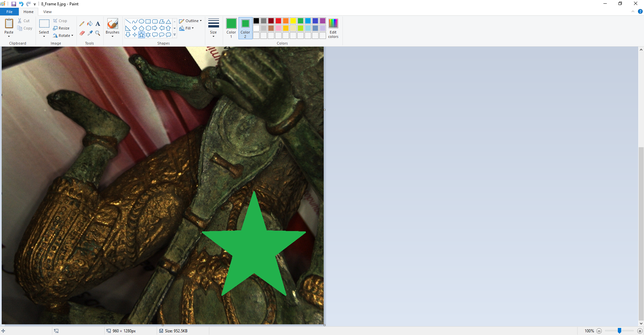The image size is (644, 335).
Task: Click the zoom in plus button
Action: (640, 331)
